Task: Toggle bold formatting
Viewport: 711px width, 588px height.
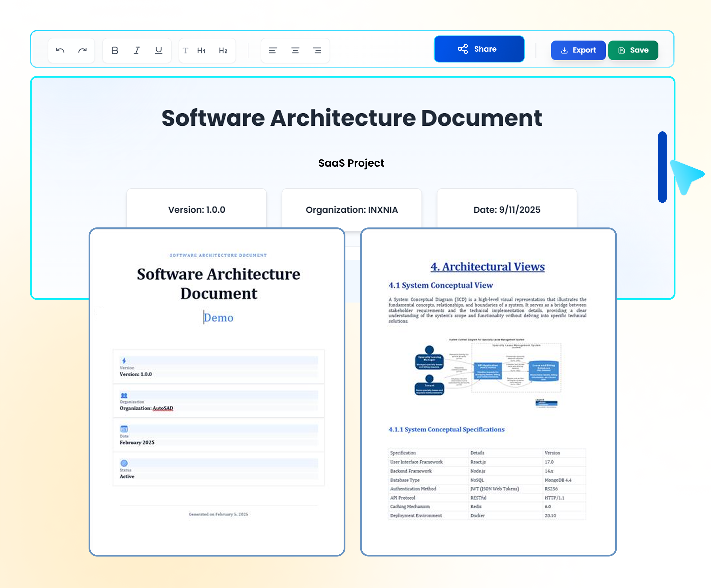Action: point(115,50)
